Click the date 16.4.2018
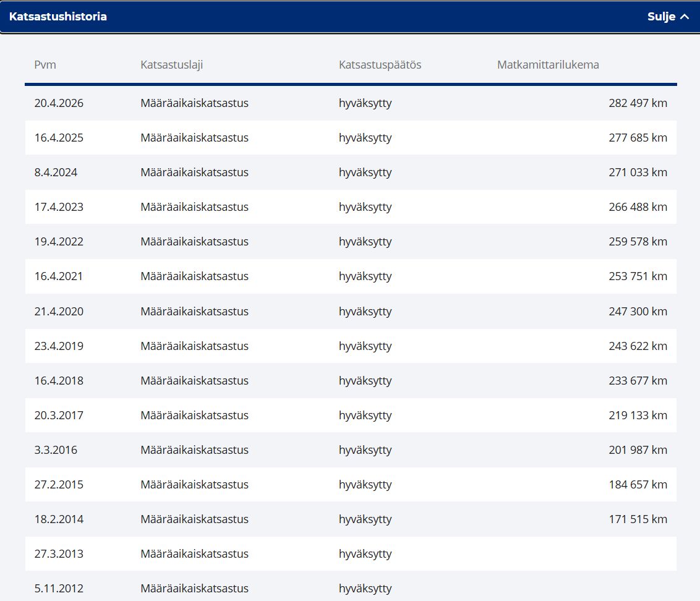Screen dimensions: 700x601 pyautogui.click(x=59, y=380)
